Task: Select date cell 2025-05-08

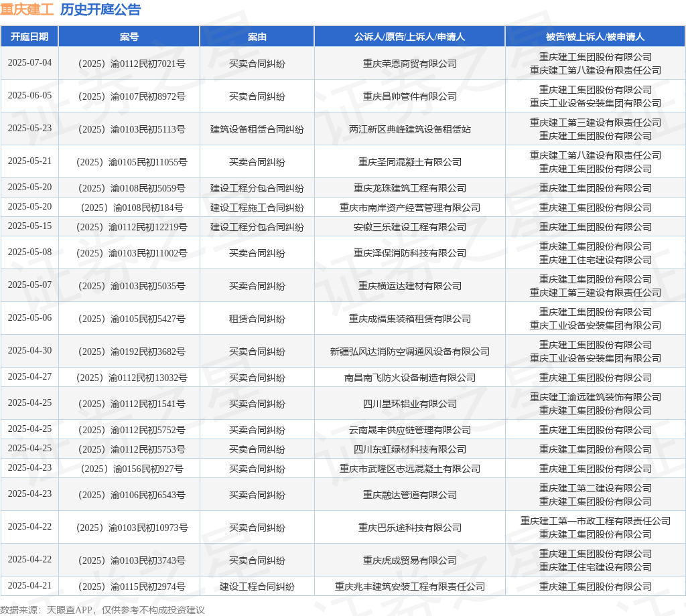Action: click(x=29, y=252)
